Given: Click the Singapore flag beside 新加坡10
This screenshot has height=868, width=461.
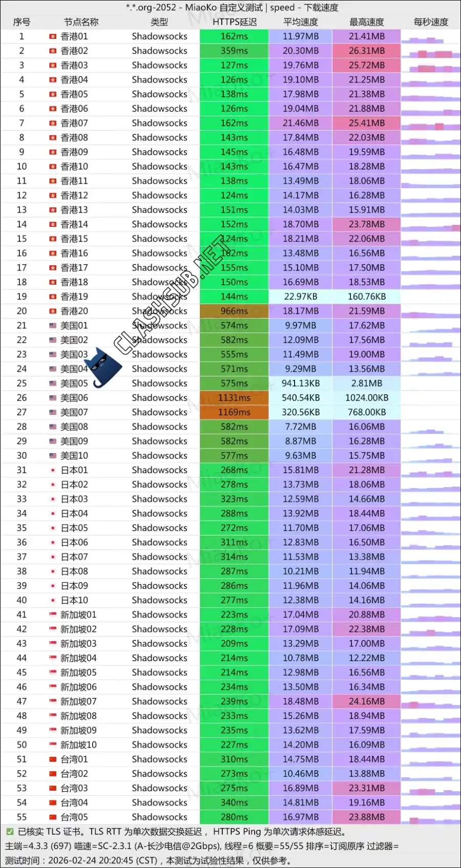Looking at the screenshot, I should pyautogui.click(x=52, y=745).
